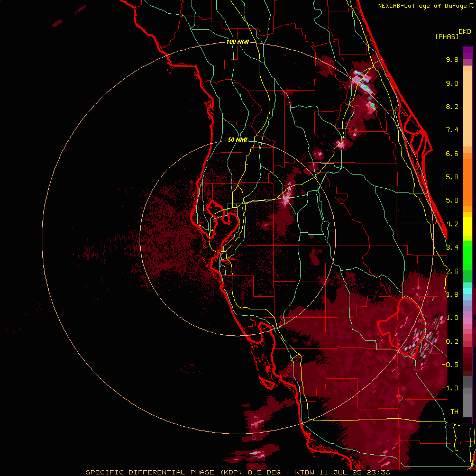Click the 8.2 scale value
This screenshot has width=476, height=476.
[452, 106]
